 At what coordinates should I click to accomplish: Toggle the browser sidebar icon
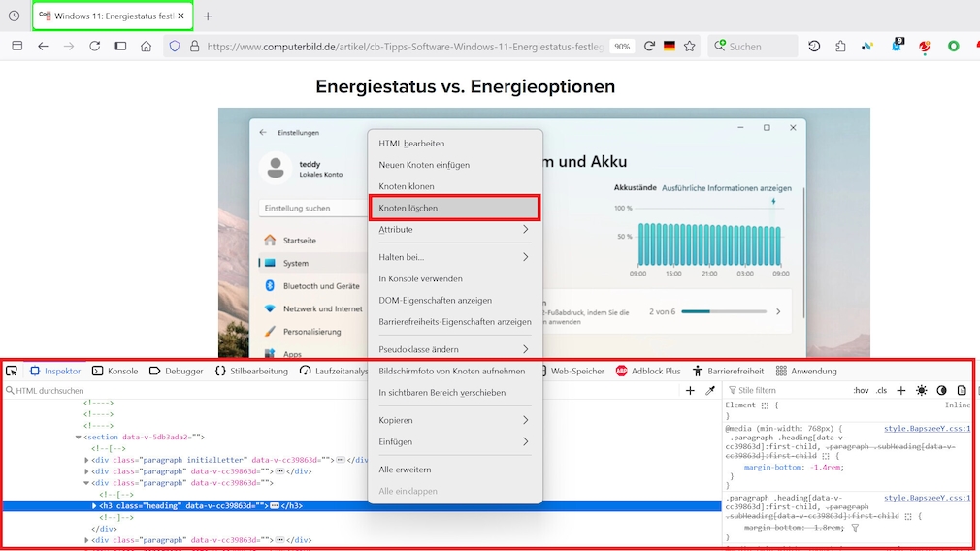click(120, 47)
